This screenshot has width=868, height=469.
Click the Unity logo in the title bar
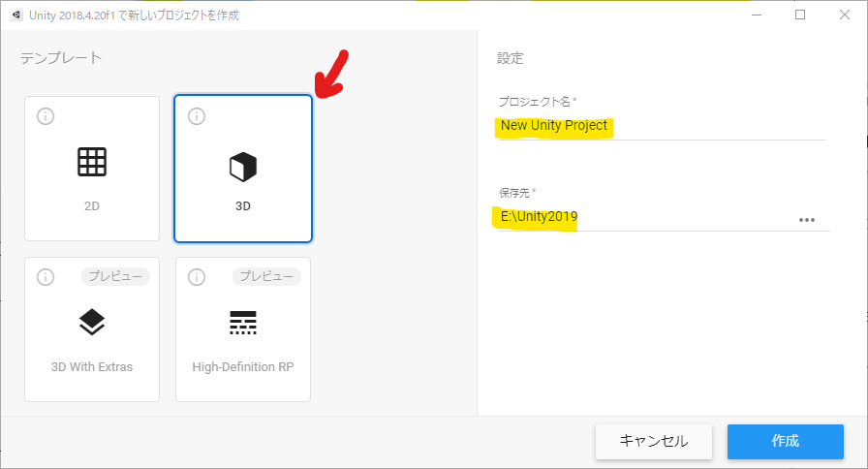tap(13, 15)
